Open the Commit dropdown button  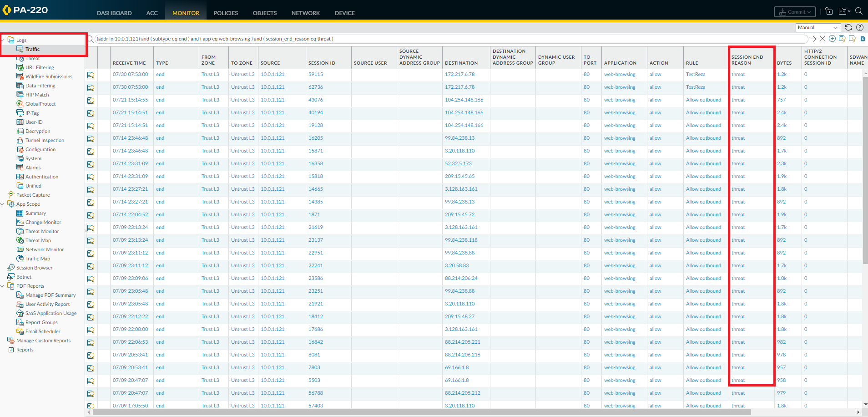coord(795,12)
